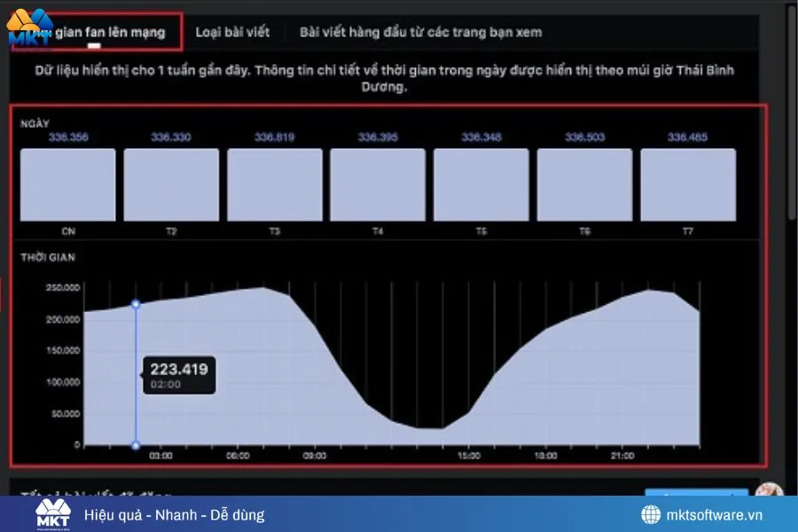Click the Tất cả bài viết đã đăng heading
The width and height of the screenshot is (798, 532).
[x=96, y=493]
